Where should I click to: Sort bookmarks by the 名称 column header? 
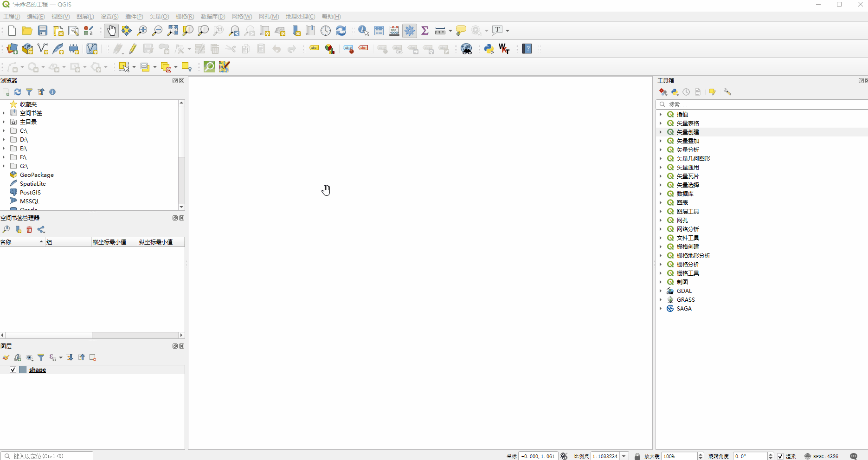pos(22,242)
